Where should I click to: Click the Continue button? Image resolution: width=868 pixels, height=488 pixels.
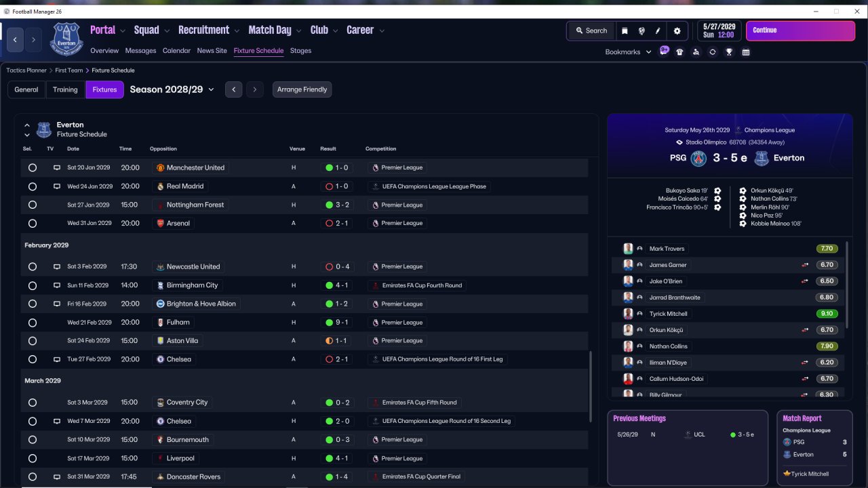pyautogui.click(x=800, y=30)
